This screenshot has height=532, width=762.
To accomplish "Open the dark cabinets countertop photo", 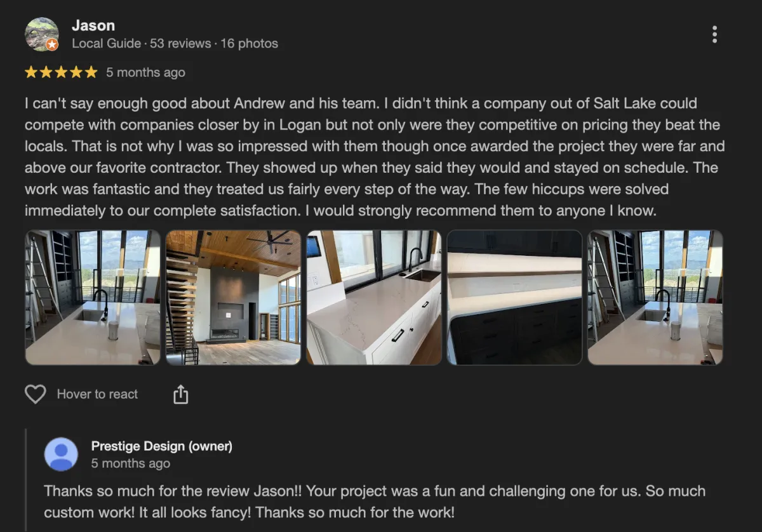I will click(x=514, y=297).
